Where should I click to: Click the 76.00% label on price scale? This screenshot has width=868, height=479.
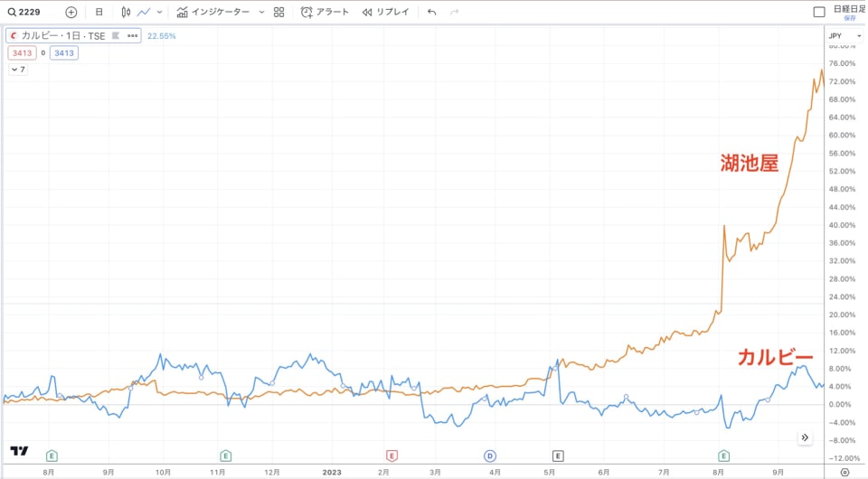pos(842,63)
